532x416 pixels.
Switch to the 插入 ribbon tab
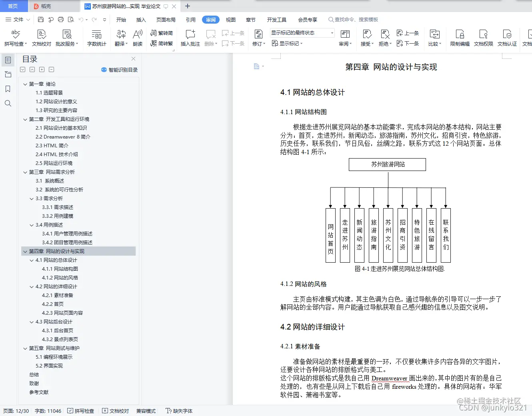coord(141,19)
